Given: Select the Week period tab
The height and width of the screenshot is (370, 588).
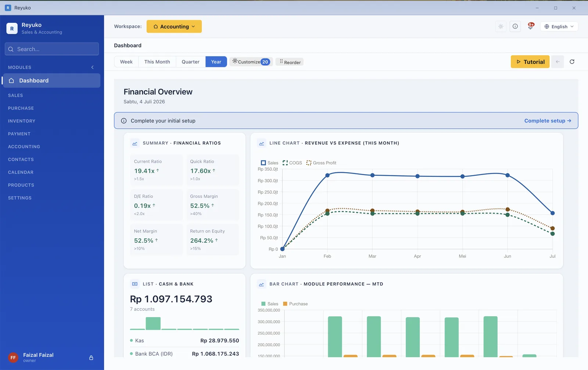Looking at the screenshot, I should [126, 62].
